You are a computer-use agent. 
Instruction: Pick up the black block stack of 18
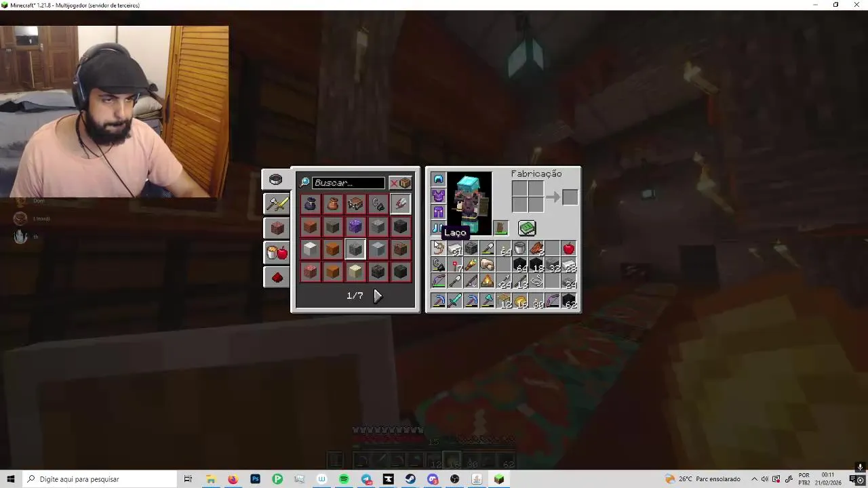point(536,265)
